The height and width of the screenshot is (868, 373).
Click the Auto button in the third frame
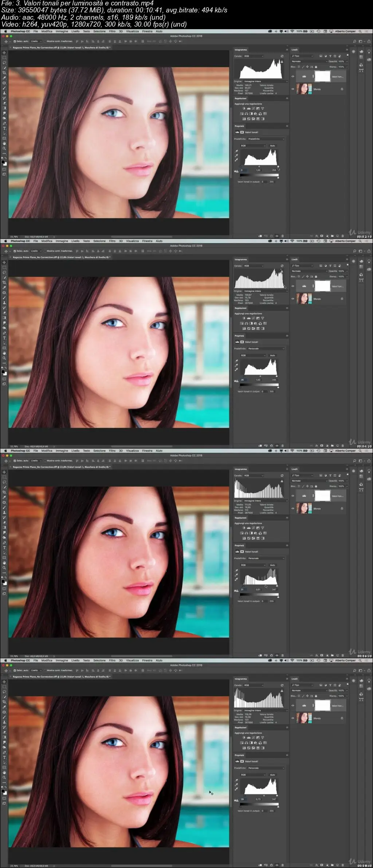pyautogui.click(x=272, y=565)
